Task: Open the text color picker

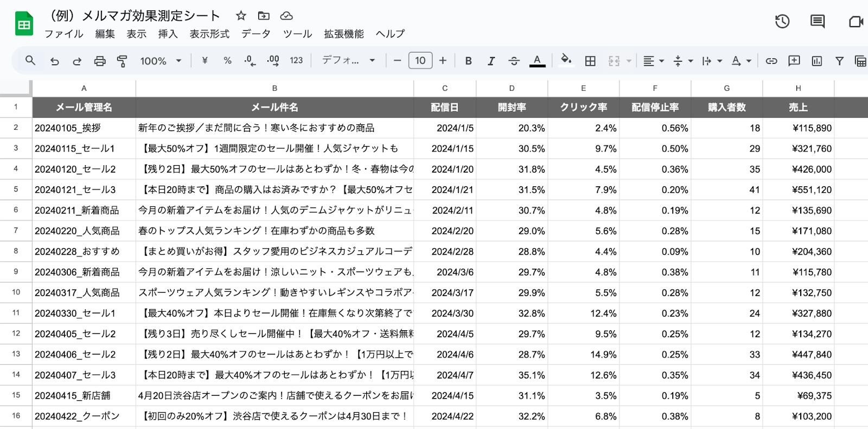Action: (x=537, y=61)
